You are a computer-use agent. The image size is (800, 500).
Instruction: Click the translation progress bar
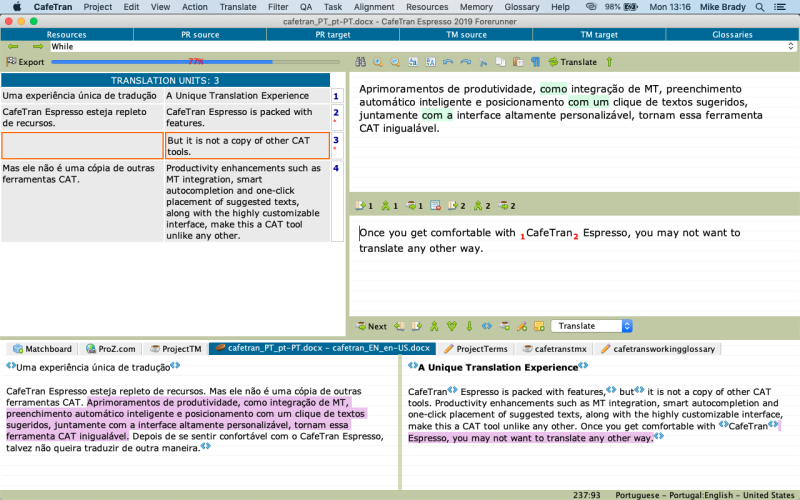pos(195,62)
